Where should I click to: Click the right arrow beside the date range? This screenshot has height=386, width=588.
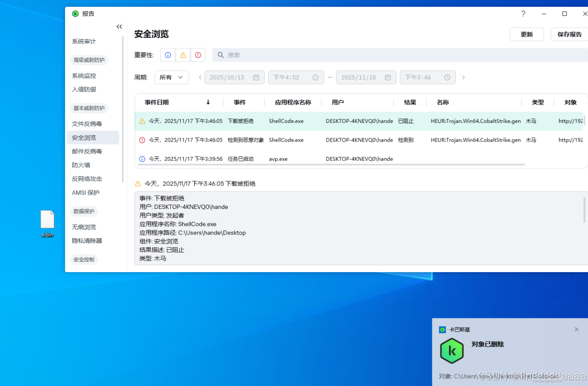coord(463,77)
